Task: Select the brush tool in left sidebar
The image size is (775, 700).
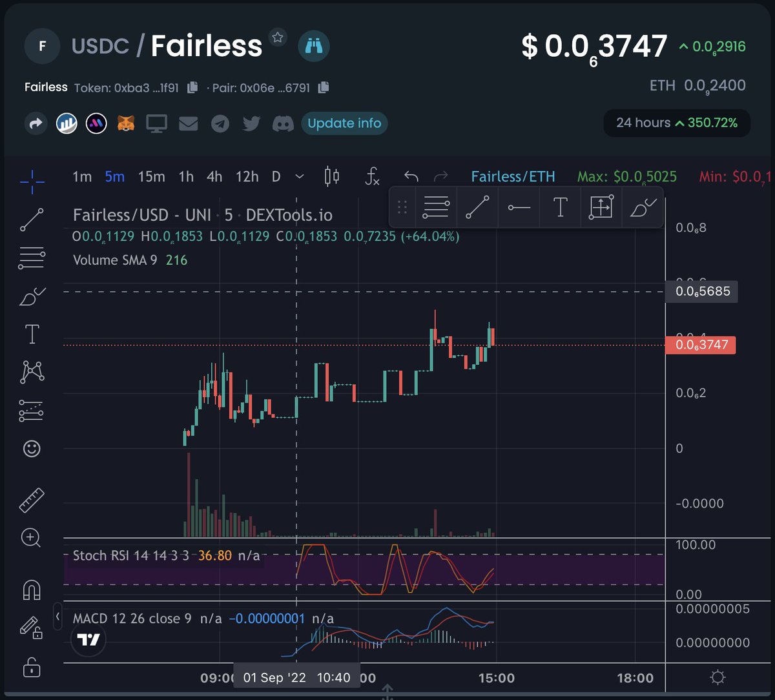Action: tap(32, 296)
